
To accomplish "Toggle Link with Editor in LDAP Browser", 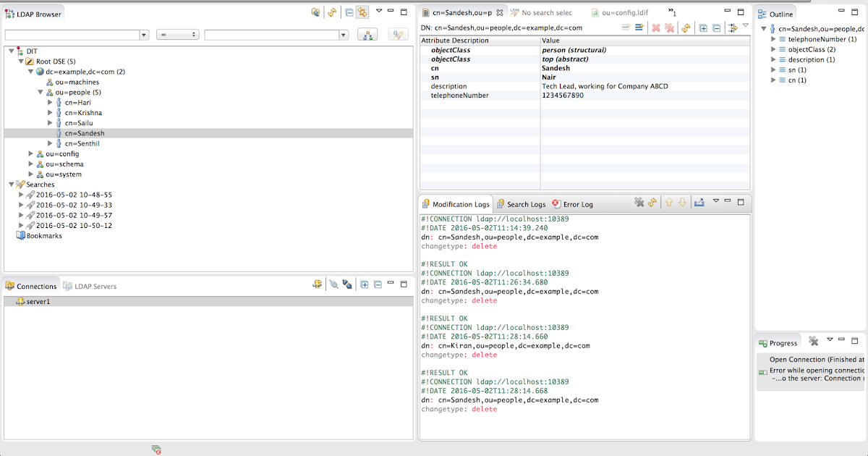I will click(x=362, y=12).
